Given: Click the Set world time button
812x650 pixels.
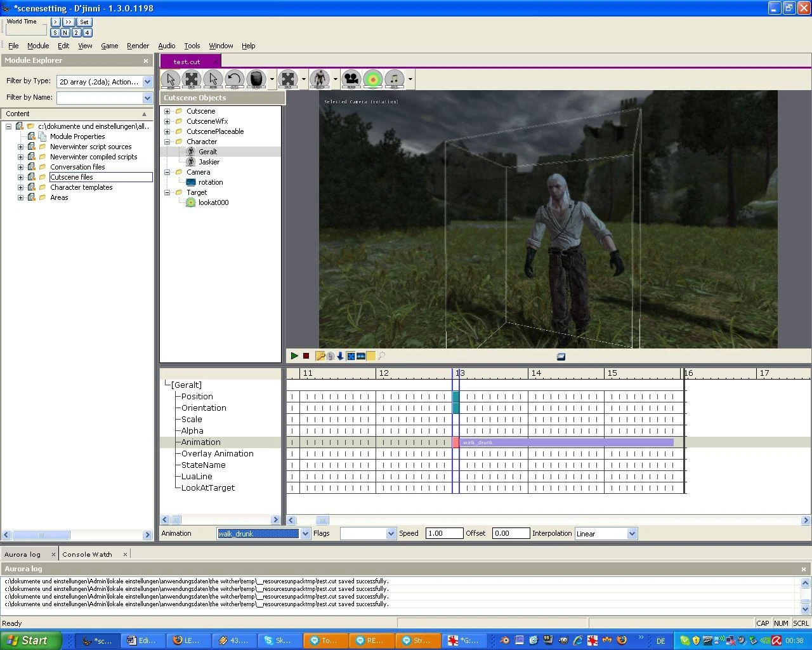Looking at the screenshot, I should (84, 22).
